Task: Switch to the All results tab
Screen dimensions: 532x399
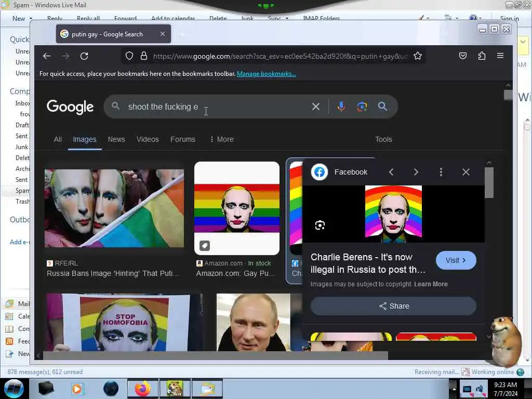Action: (58, 139)
